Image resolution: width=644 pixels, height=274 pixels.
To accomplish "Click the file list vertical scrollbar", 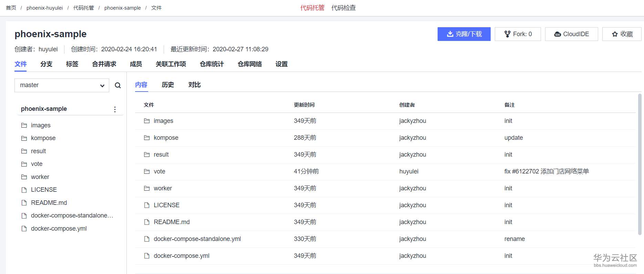I will [640, 164].
